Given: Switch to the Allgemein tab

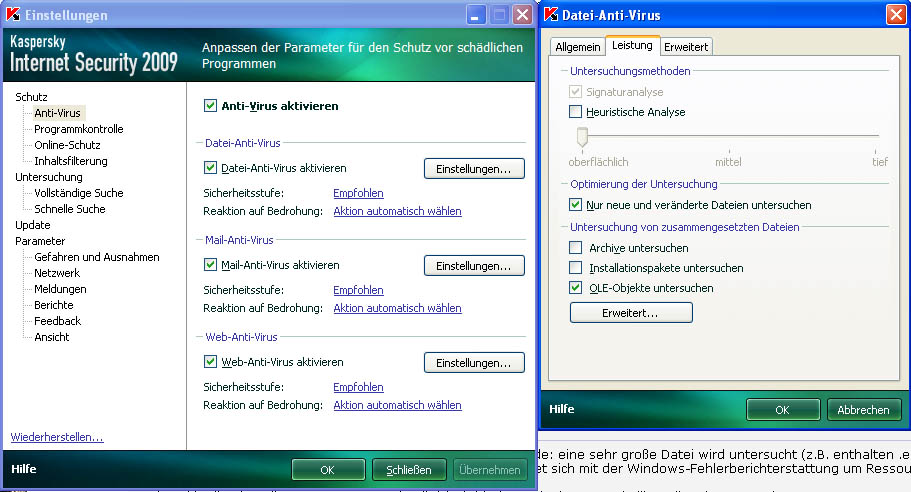Looking at the screenshot, I should (578, 47).
